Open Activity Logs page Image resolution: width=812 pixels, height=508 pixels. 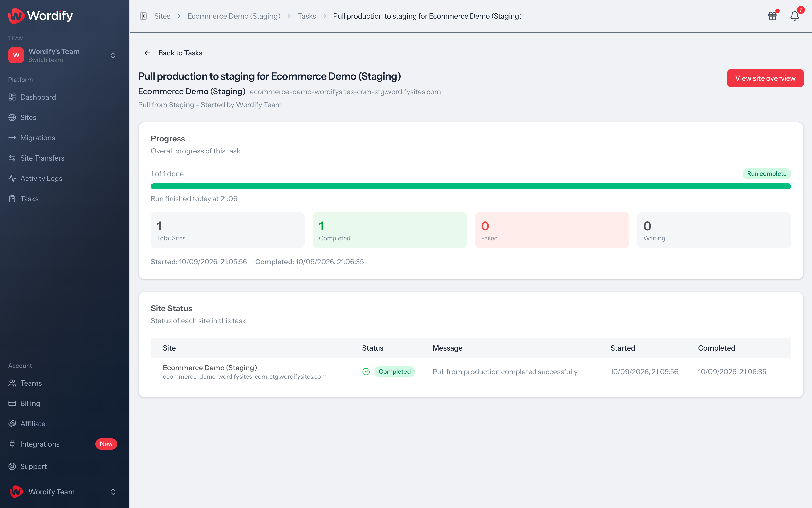41,178
